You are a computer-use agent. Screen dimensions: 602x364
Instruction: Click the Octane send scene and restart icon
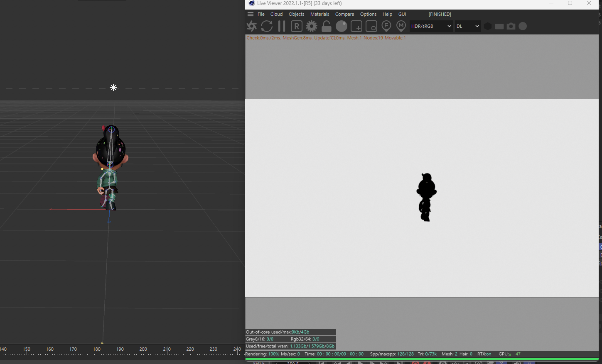(x=252, y=26)
